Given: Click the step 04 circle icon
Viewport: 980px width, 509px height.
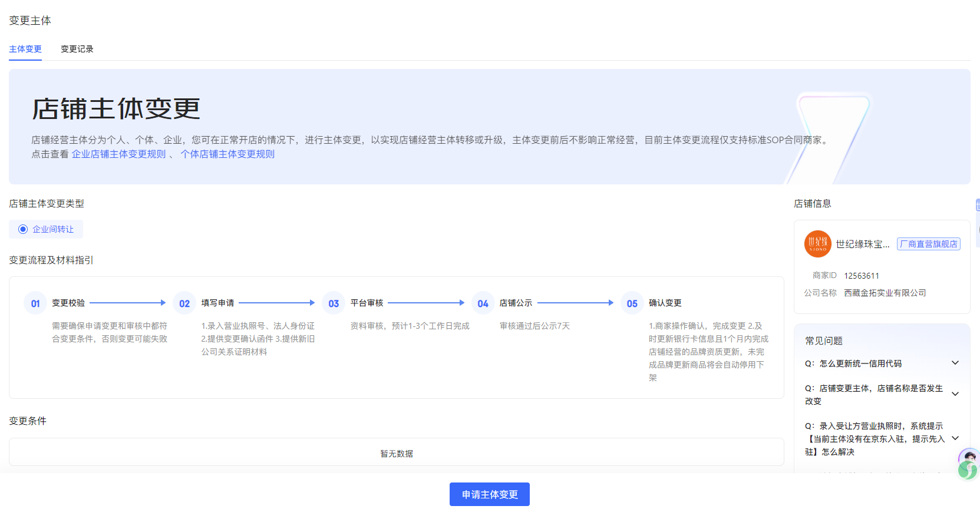Looking at the screenshot, I should click(483, 303).
